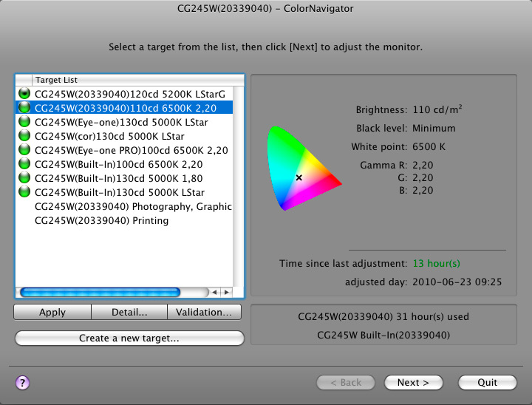Screen dimensions: 532x405
Task: Click green icon beside Eye-one PRO target
Action: 24,150
